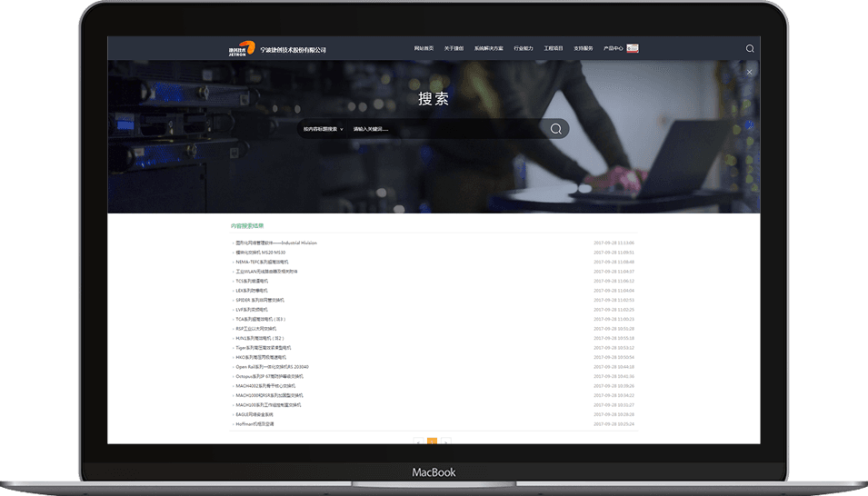Screen dimensions: 868x496
Task: Go to previous results page arrow
Action: coord(418,441)
